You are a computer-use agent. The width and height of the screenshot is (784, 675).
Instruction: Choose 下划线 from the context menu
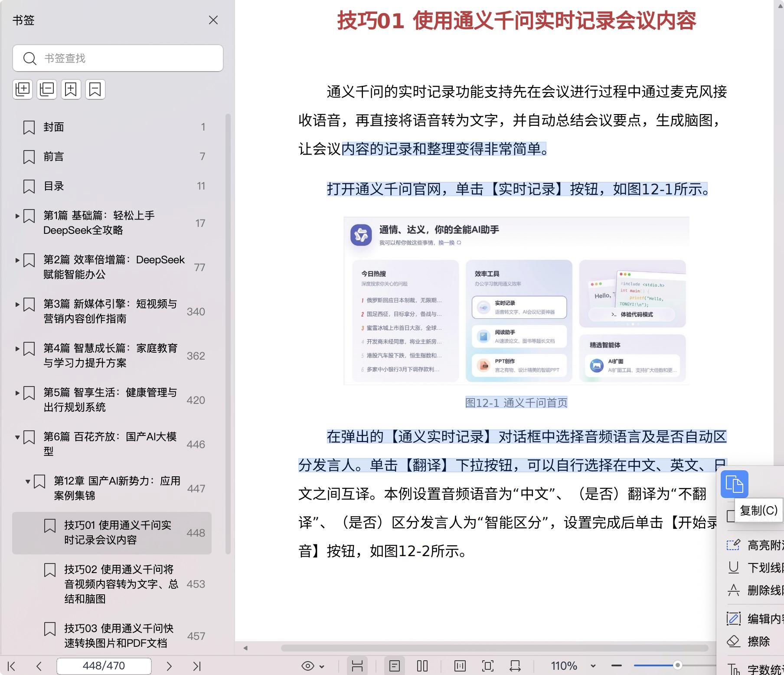pos(755,567)
